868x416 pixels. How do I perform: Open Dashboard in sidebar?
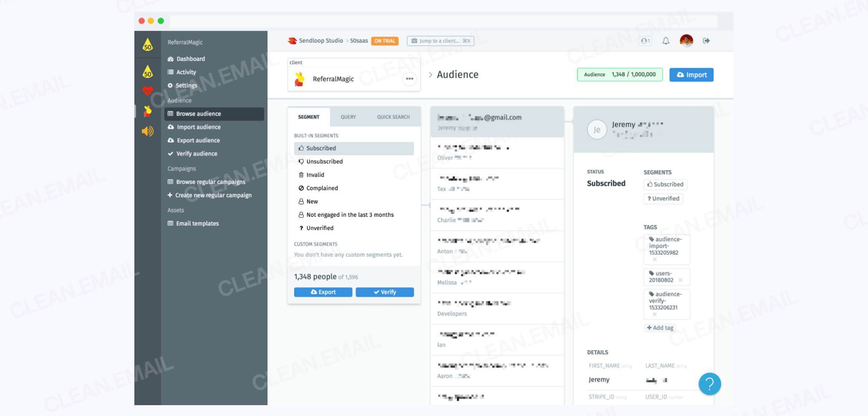tap(186, 59)
